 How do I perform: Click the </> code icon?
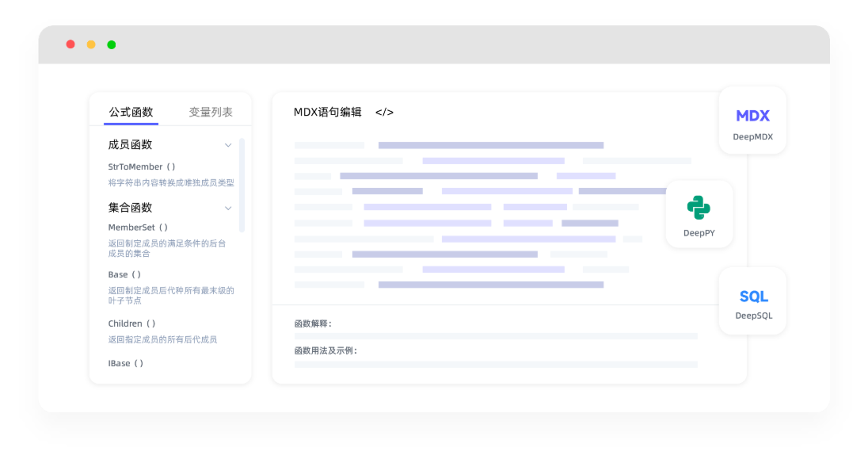[x=384, y=113]
